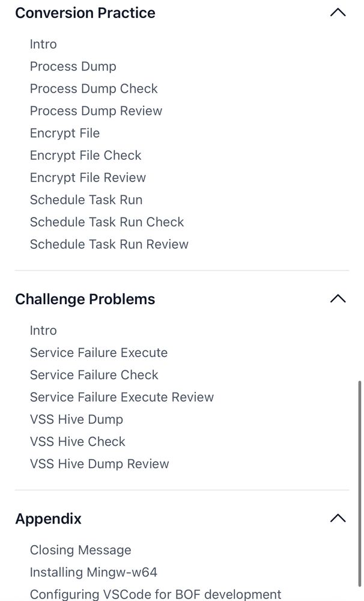Open Service Failure Check lesson

click(94, 375)
